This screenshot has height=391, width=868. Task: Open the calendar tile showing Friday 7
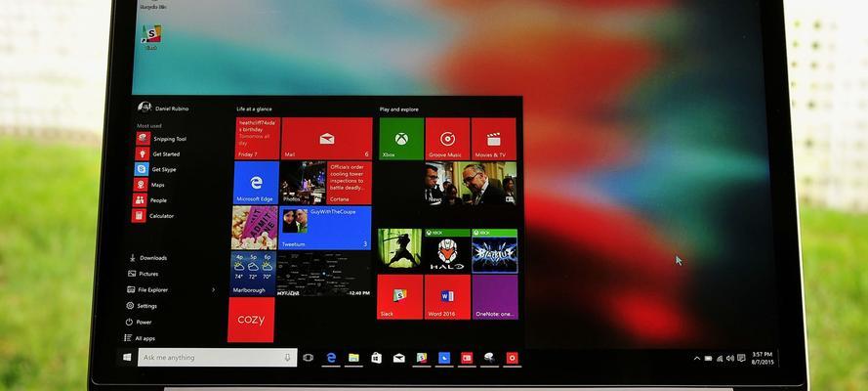click(258, 139)
